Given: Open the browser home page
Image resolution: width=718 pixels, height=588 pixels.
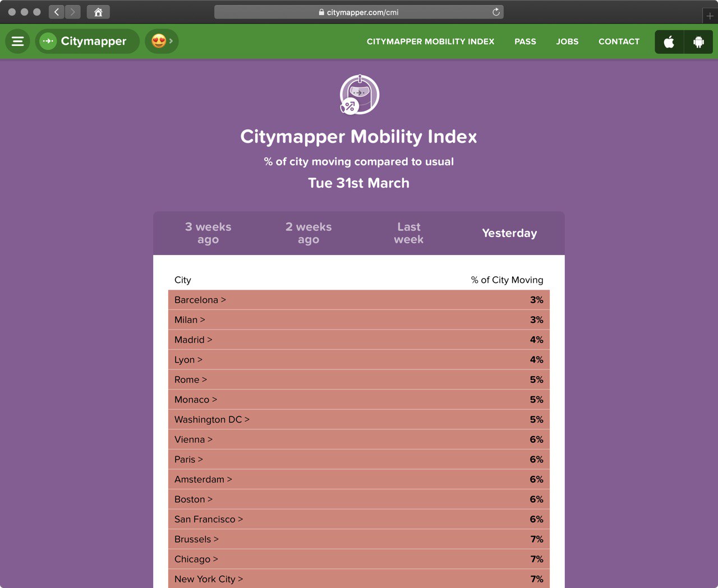Looking at the screenshot, I should (98, 12).
